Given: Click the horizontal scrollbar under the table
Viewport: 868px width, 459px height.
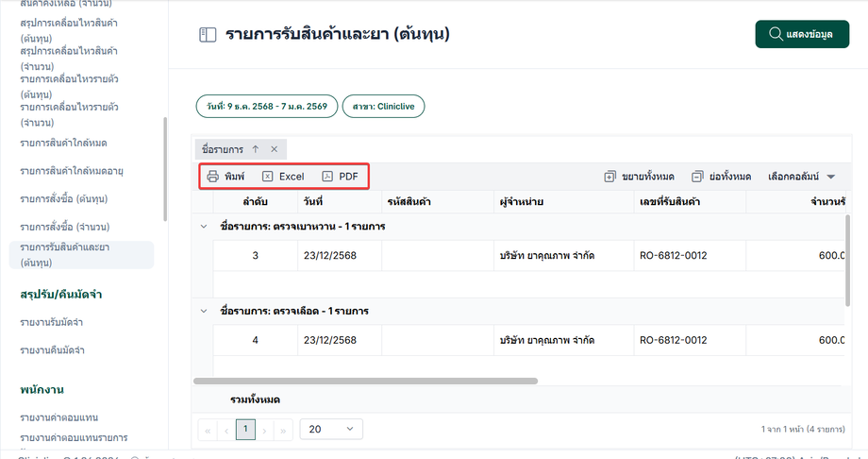Looking at the screenshot, I should point(365,381).
